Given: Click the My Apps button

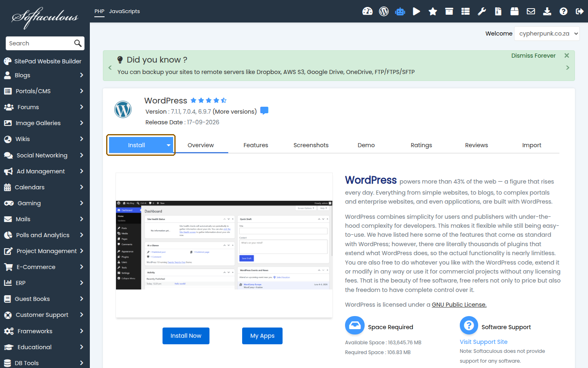Looking at the screenshot, I should pyautogui.click(x=262, y=336).
